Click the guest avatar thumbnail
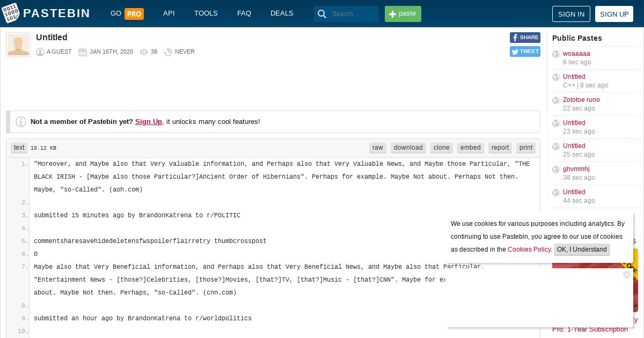 point(18,45)
